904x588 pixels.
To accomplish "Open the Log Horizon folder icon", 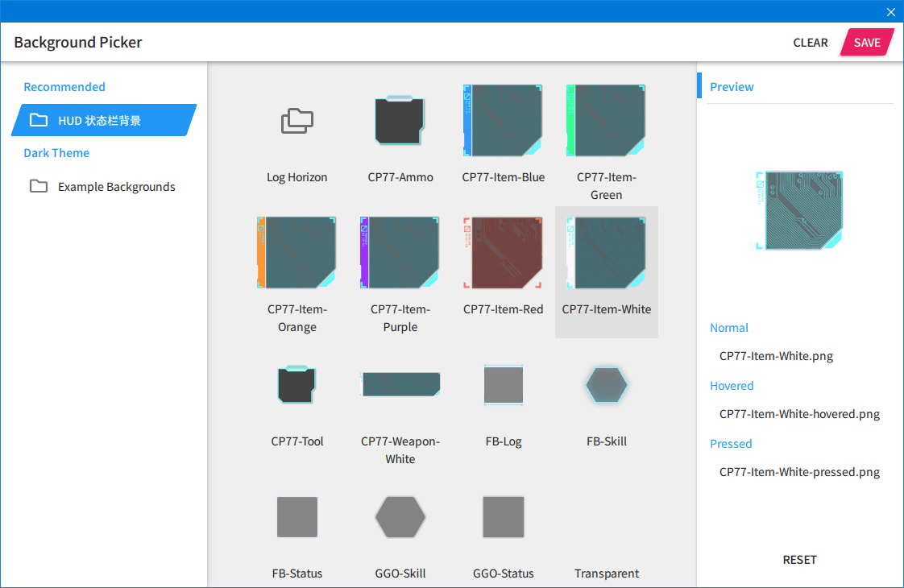I will point(297,121).
